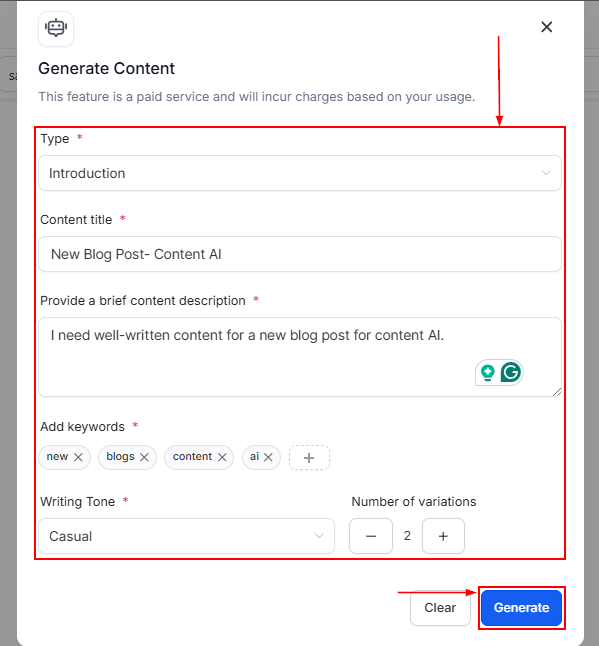Open the Type dropdown showing Introduction
The image size is (599, 646).
[300, 173]
